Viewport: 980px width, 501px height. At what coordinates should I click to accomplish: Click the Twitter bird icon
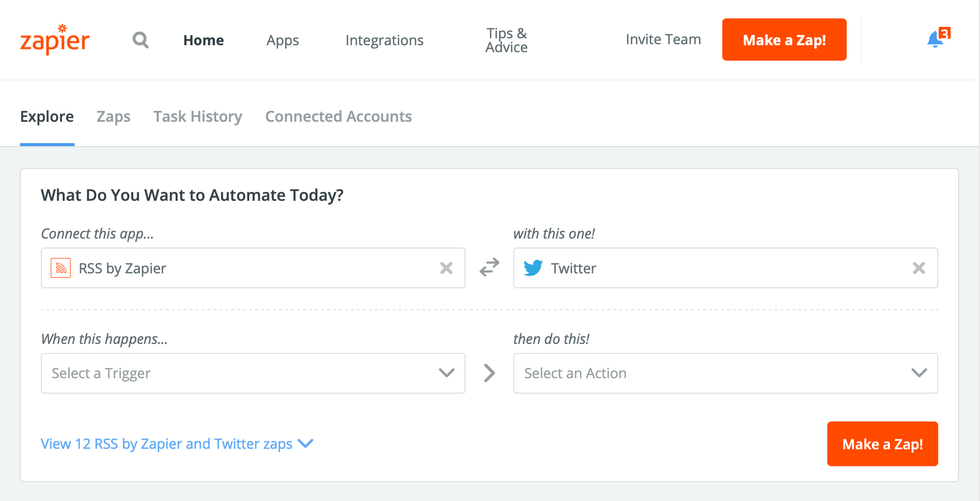533,268
